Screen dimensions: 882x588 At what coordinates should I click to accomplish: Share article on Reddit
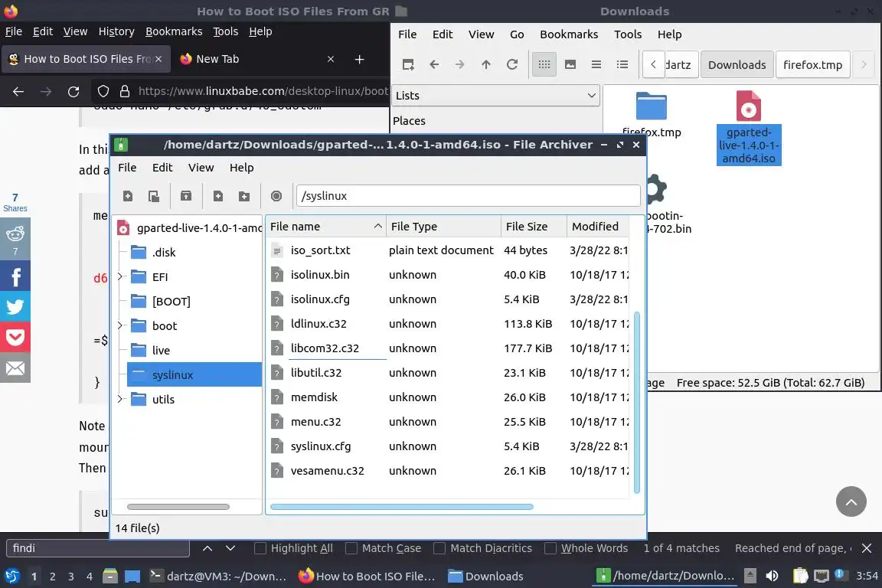click(x=15, y=239)
